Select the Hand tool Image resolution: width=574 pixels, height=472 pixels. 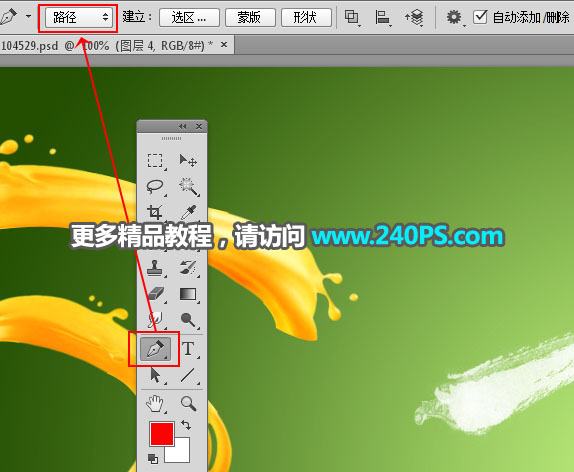(x=155, y=404)
